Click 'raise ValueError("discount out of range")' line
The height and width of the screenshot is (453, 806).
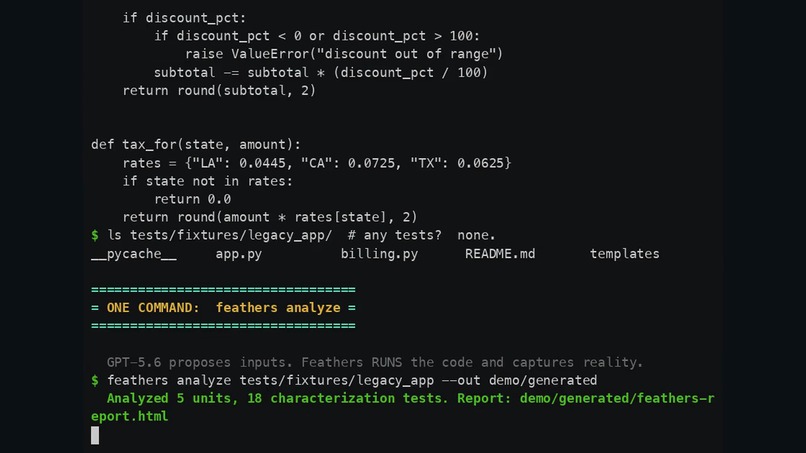tap(344, 54)
